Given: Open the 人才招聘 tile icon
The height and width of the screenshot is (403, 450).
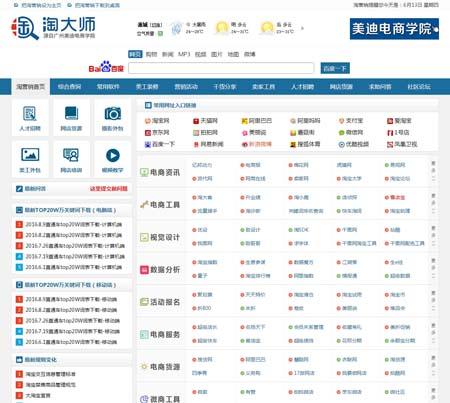Looking at the screenshot, I should pyautogui.click(x=30, y=114).
